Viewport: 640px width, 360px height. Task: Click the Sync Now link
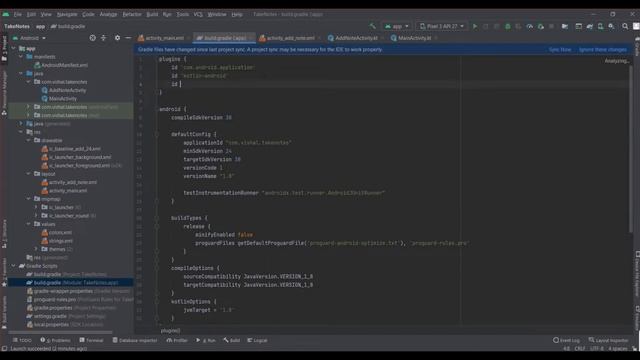coord(560,49)
